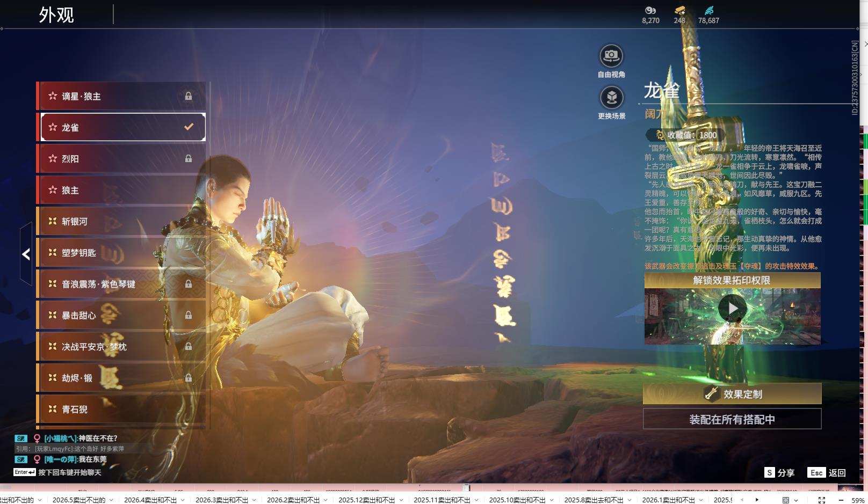Switch to the 2026.1卖出和不出 sheet tab
This screenshot has width=868, height=504.
tap(669, 500)
